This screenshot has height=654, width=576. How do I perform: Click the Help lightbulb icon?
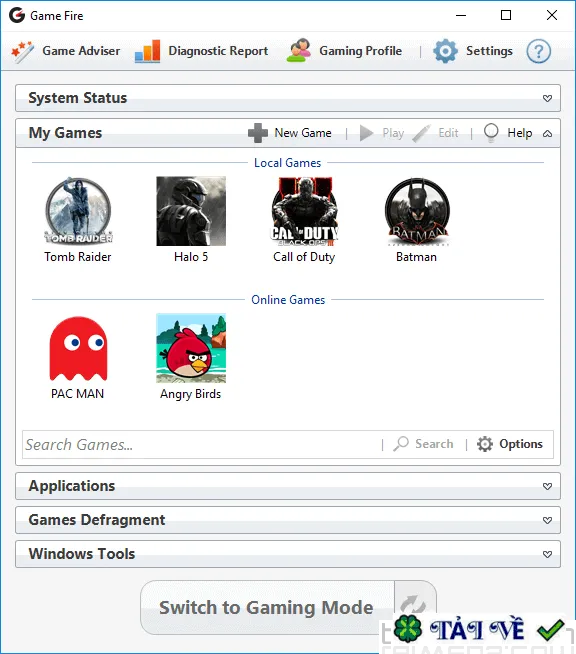pyautogui.click(x=491, y=133)
